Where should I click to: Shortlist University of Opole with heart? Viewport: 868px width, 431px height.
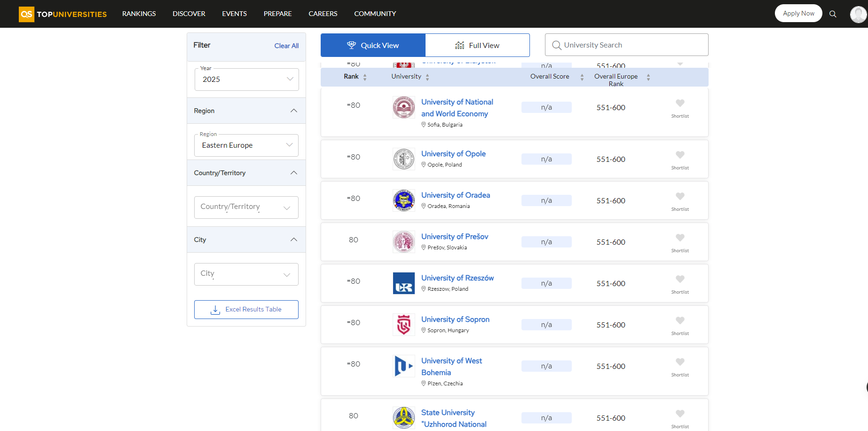[x=680, y=155]
